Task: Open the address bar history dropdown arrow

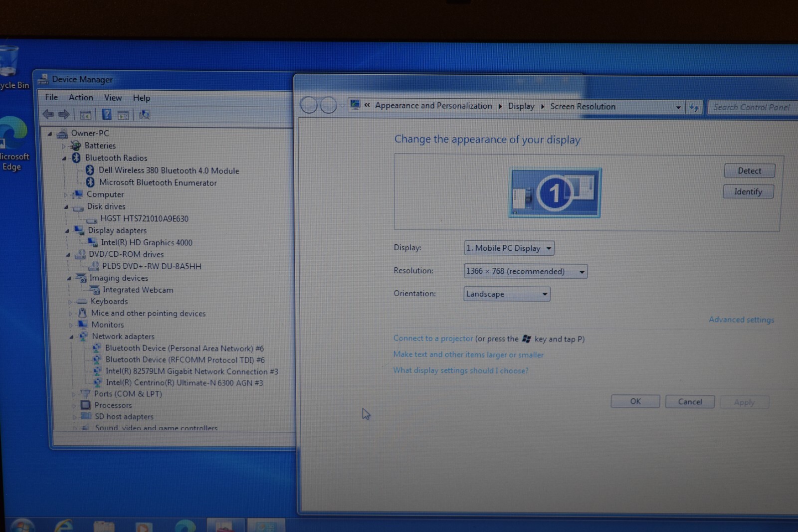Action: pyautogui.click(x=678, y=107)
